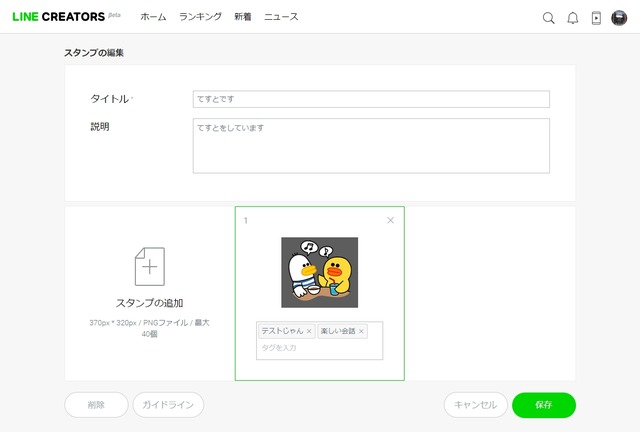This screenshot has height=432, width=640.
Task: Open the search icon in header
Action: click(549, 18)
